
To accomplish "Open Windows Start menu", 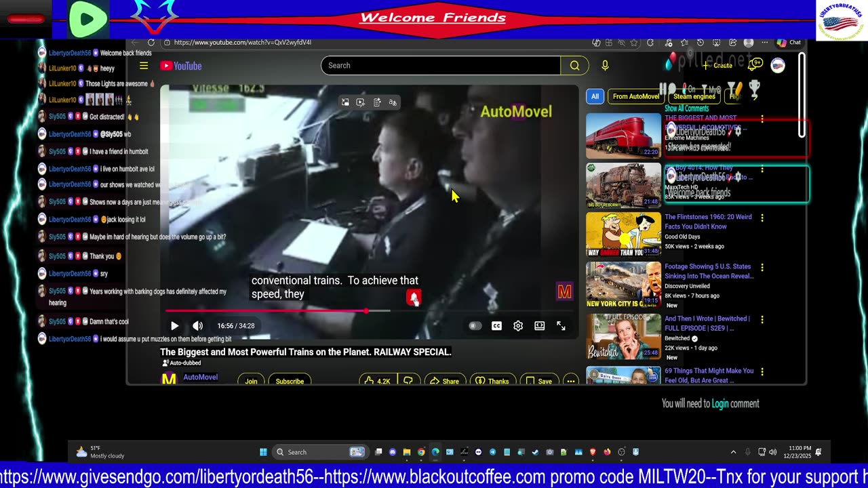I will coord(263,452).
